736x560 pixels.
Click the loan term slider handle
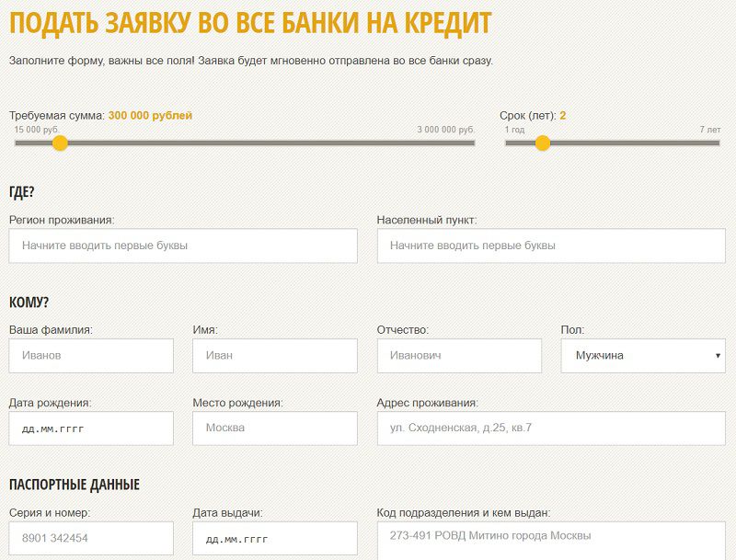click(543, 143)
